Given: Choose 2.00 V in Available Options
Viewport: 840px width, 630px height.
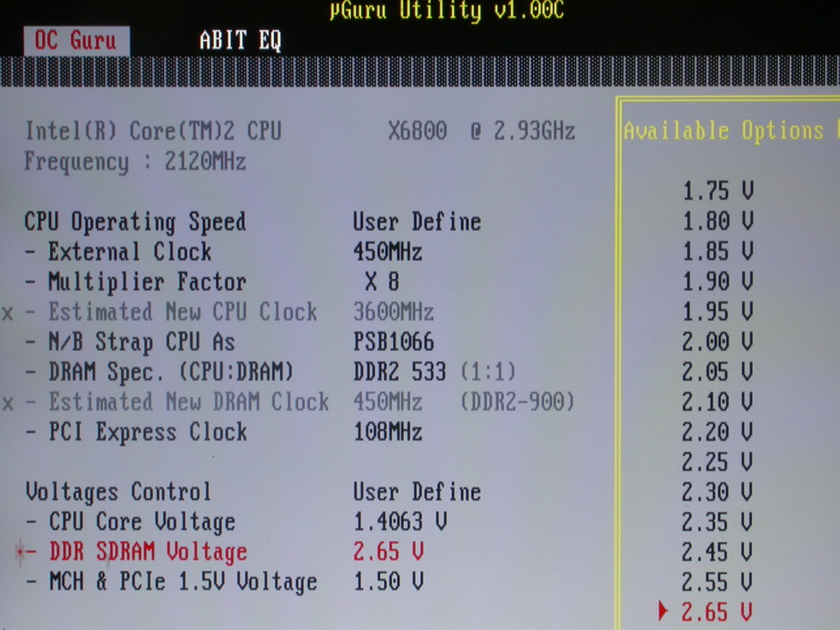Looking at the screenshot, I should click(718, 341).
